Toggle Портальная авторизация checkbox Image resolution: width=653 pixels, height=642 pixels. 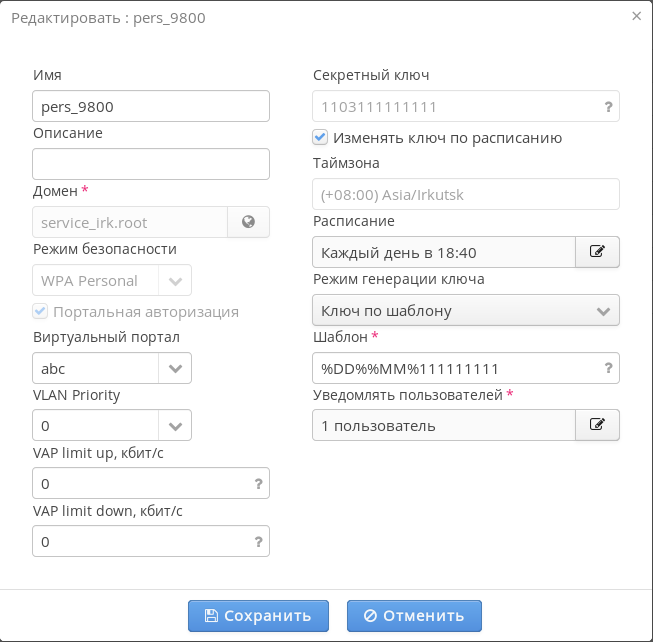coord(40,311)
